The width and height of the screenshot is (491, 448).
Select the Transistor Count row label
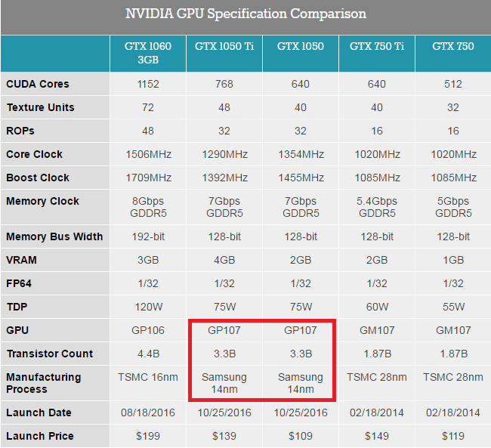[x=49, y=354]
